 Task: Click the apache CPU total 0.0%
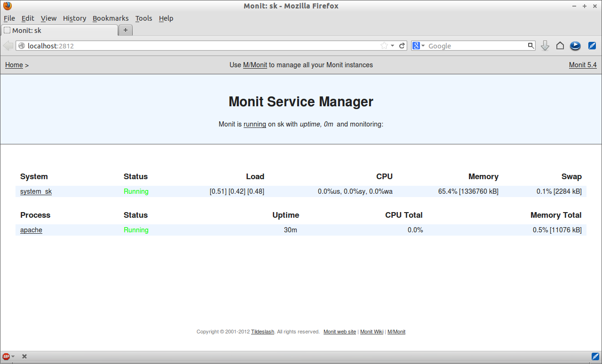415,230
